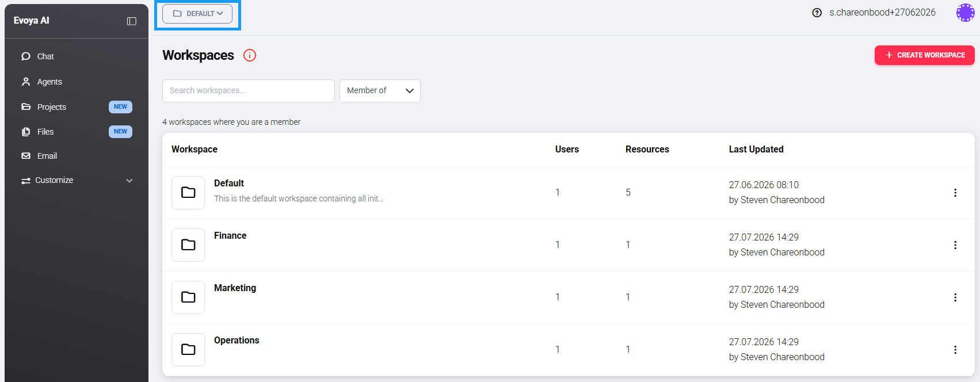The image size is (980, 382).
Task: Open more options for Default workspace
Action: coord(955,193)
